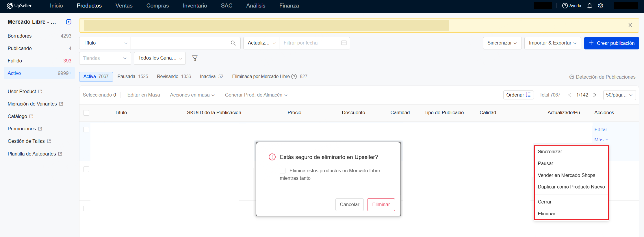644x237 pixels.
Task: Open Fallido in the sidebar
Action: coord(39,61)
